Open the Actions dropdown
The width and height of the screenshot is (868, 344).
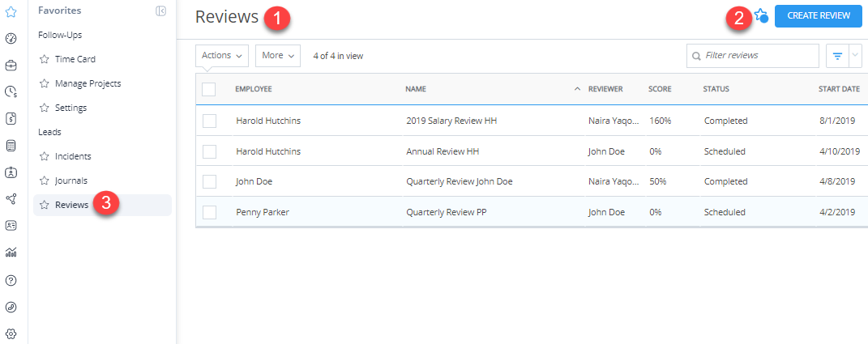222,56
